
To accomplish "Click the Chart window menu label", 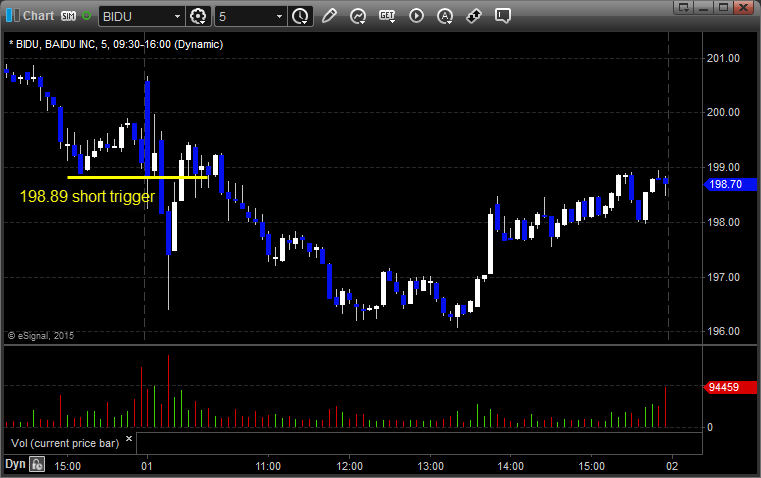I will click(x=38, y=16).
